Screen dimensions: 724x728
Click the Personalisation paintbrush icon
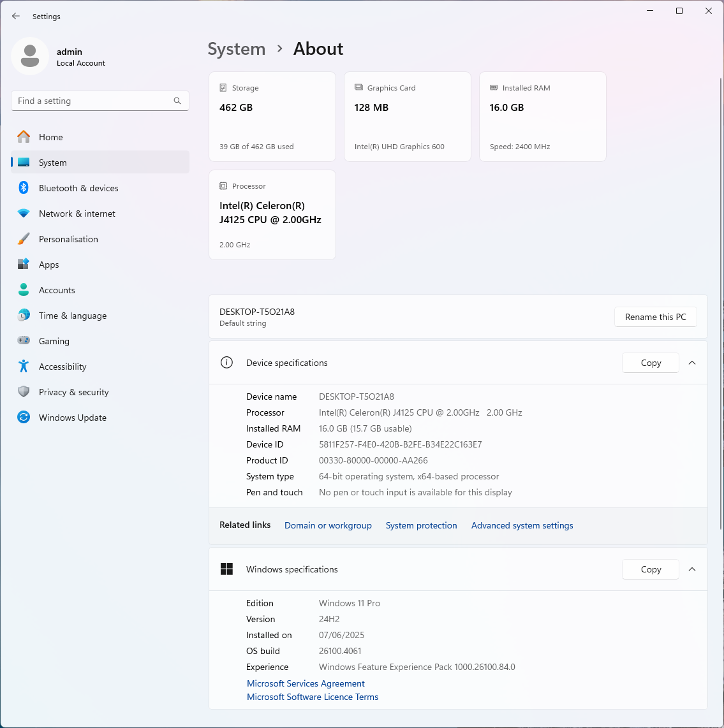tap(23, 238)
